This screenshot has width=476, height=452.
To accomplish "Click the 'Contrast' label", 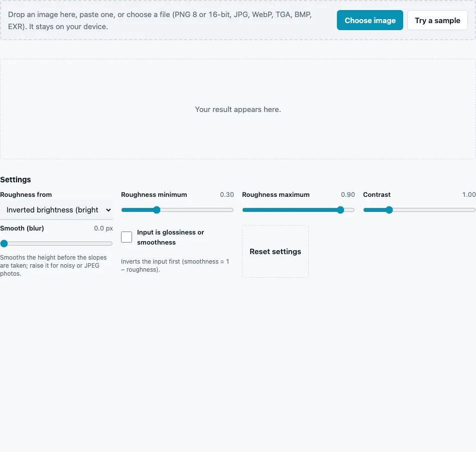I will tap(377, 194).
